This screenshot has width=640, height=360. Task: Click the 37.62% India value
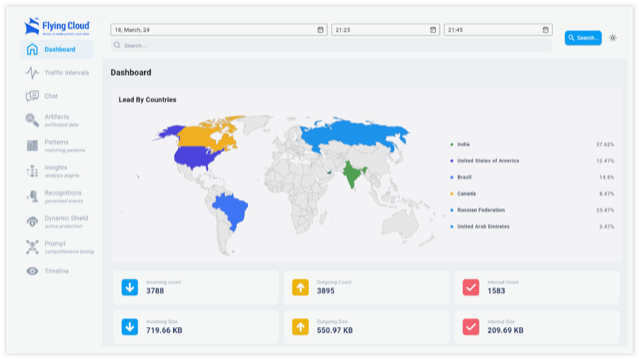(x=605, y=144)
